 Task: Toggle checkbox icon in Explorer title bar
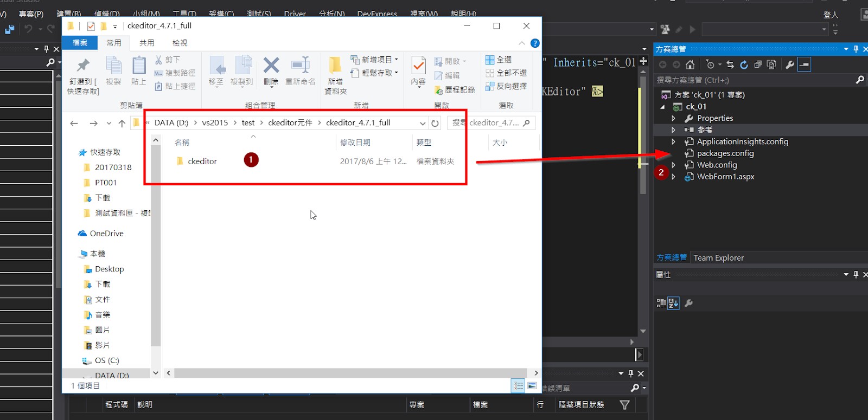pyautogui.click(x=91, y=26)
